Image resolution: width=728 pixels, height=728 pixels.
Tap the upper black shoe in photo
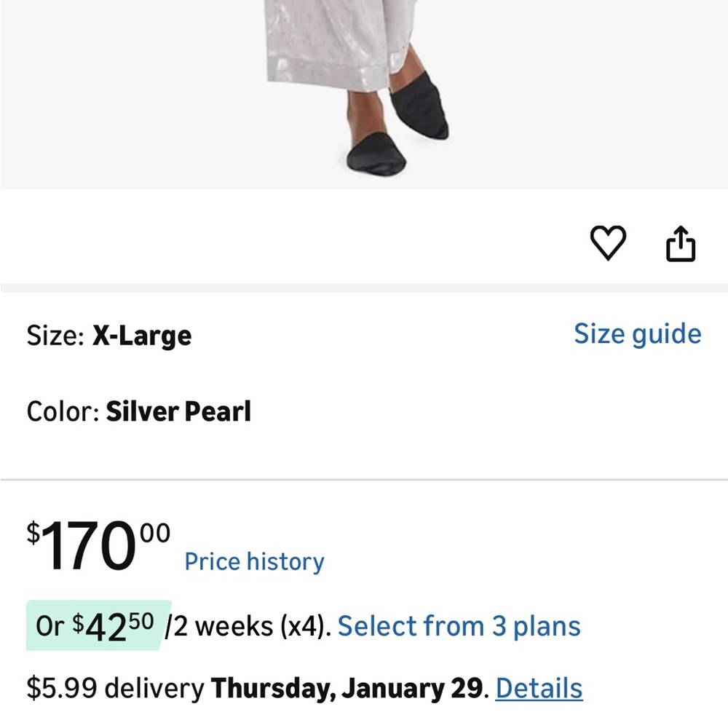pos(419,105)
